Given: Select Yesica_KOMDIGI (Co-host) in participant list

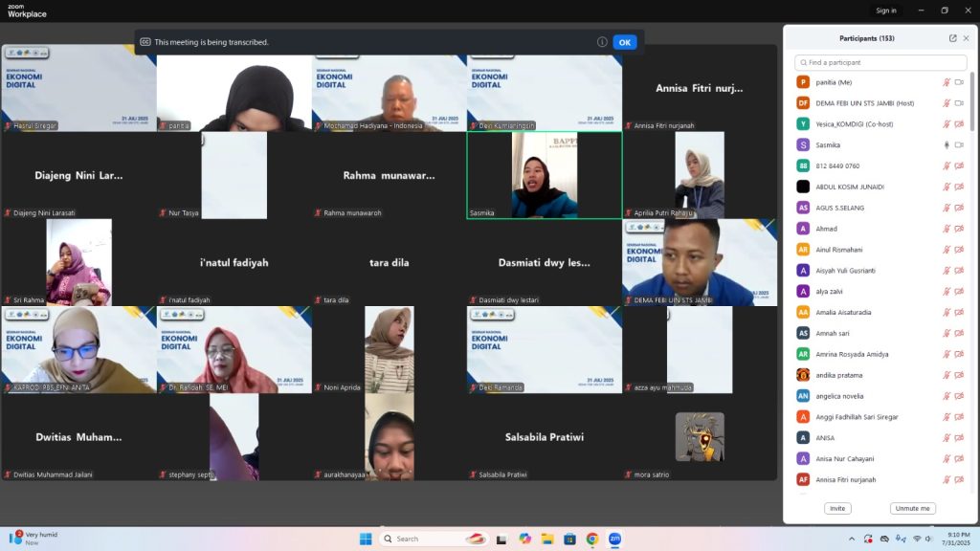Looking at the screenshot, I should [x=857, y=123].
